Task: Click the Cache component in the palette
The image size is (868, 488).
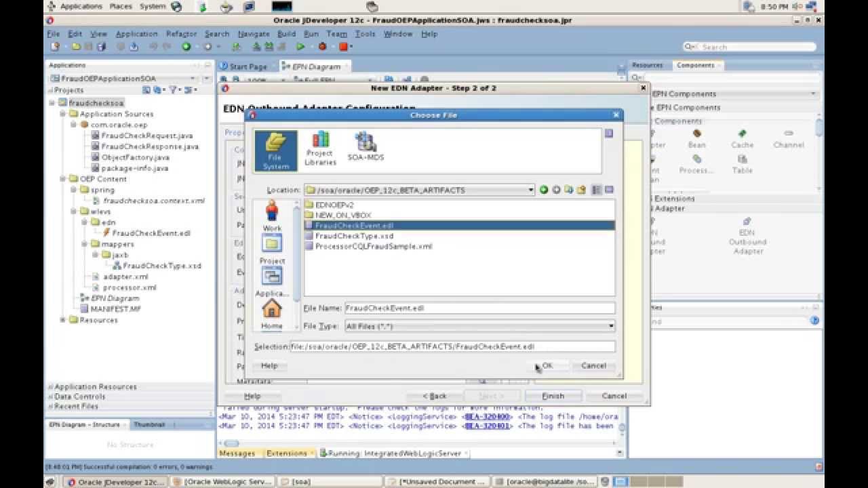Action: pos(742,138)
